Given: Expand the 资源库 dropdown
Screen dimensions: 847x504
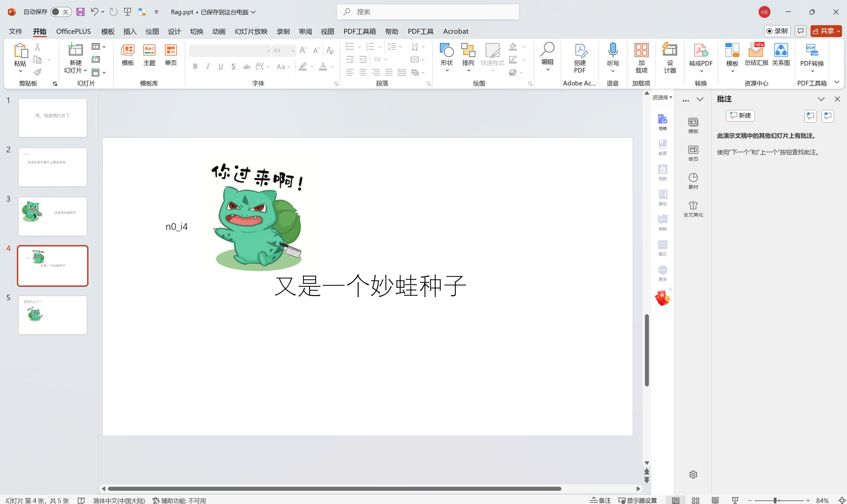Looking at the screenshot, I should (662, 97).
